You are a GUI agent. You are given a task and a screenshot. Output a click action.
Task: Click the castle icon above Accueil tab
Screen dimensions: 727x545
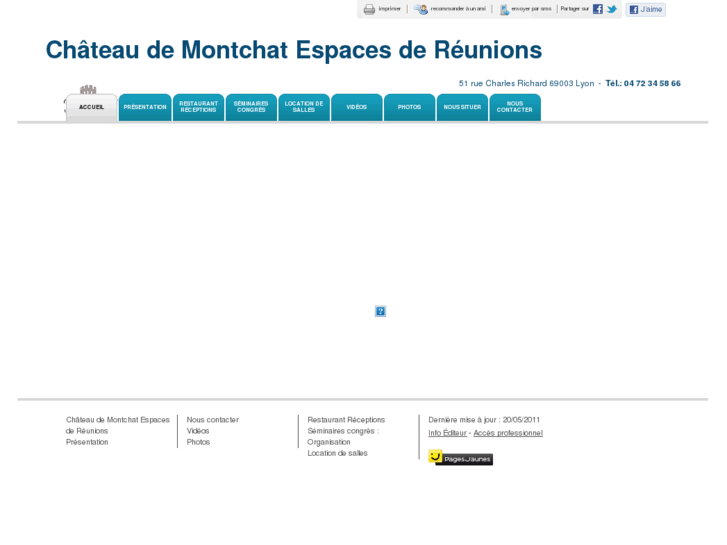coord(88,90)
